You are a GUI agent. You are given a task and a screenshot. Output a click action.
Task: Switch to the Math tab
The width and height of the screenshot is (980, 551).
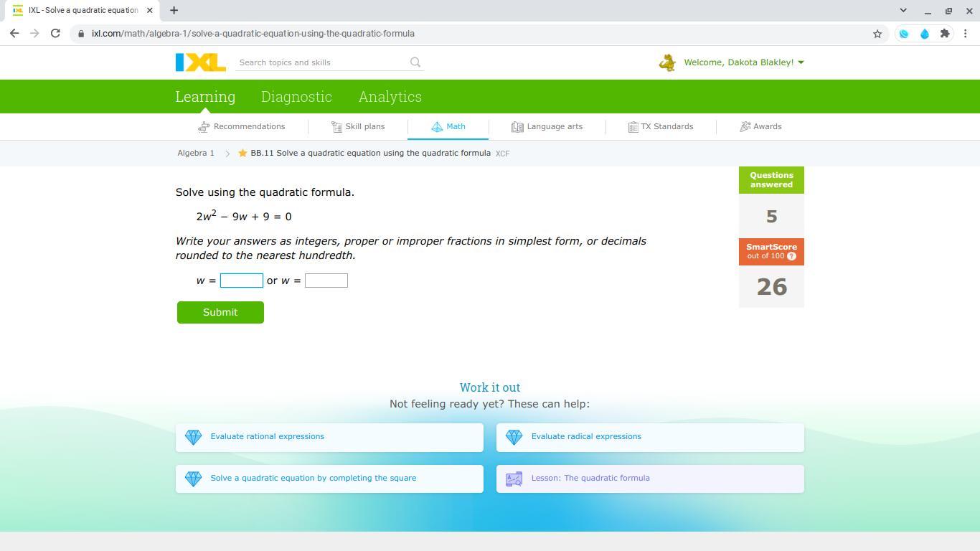pos(448,127)
